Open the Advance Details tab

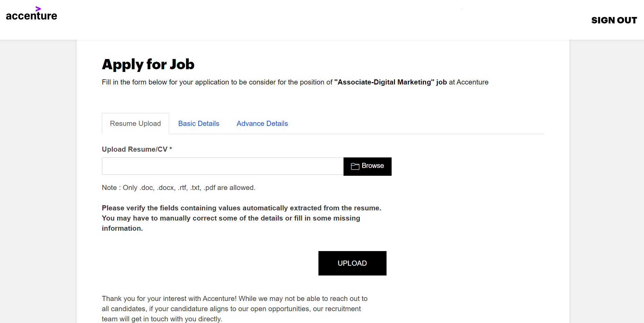(x=262, y=123)
